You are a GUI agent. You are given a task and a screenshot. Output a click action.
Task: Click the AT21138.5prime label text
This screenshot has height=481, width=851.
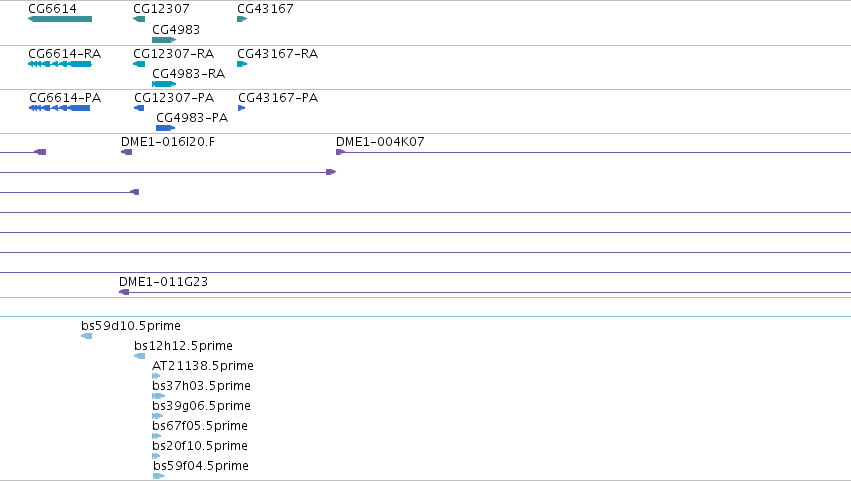[203, 366]
